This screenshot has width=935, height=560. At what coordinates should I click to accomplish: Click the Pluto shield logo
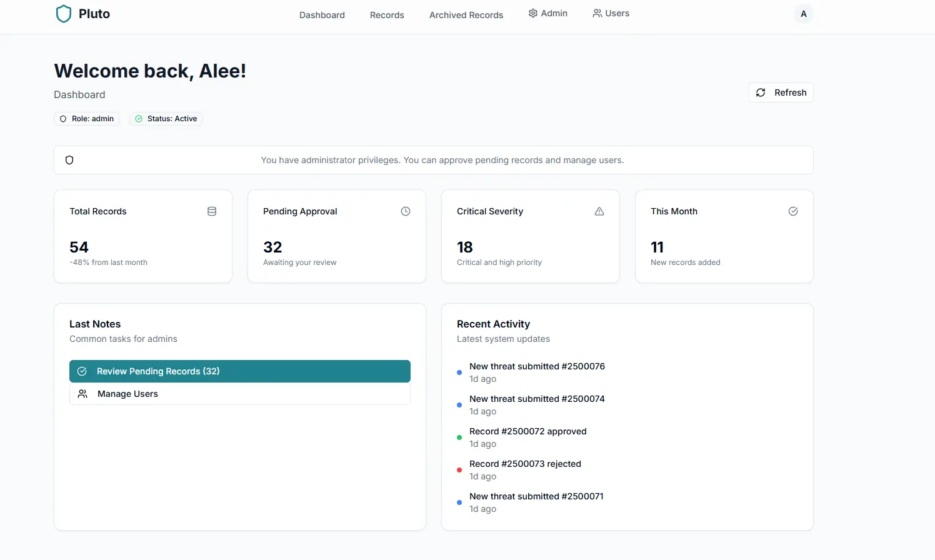point(64,13)
